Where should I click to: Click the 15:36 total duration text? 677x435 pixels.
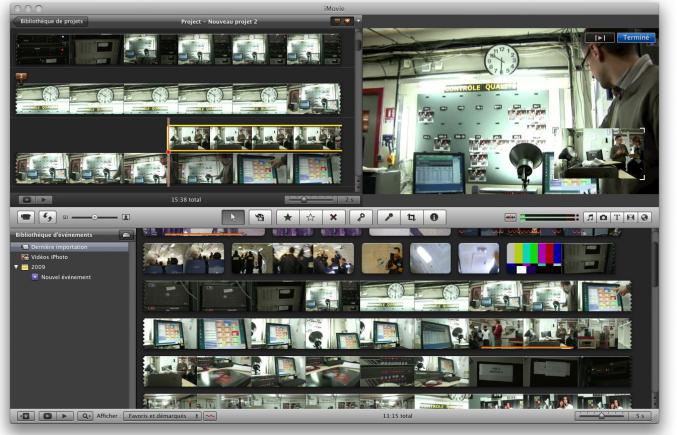click(x=186, y=200)
